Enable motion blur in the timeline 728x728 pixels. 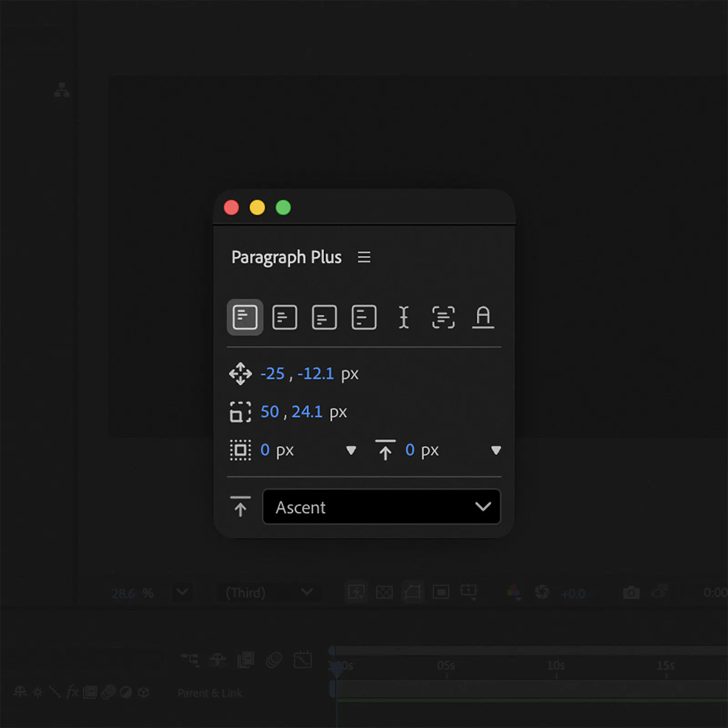pyautogui.click(x=274, y=659)
